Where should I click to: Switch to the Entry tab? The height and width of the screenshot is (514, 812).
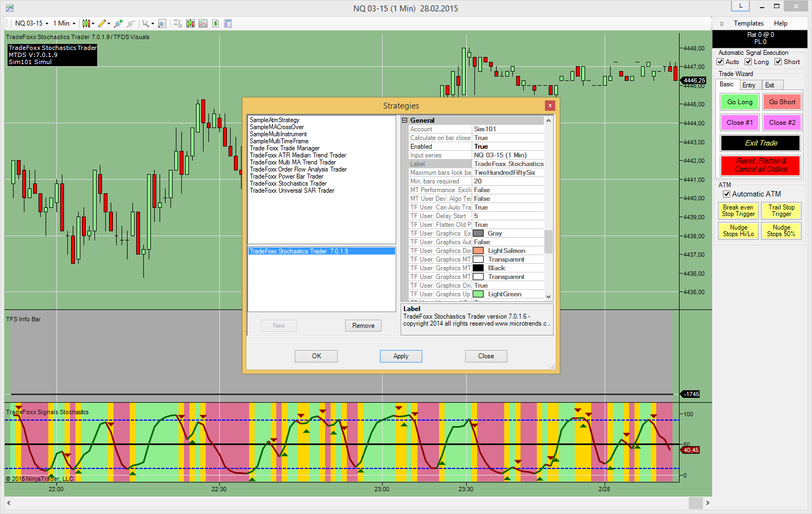point(749,85)
